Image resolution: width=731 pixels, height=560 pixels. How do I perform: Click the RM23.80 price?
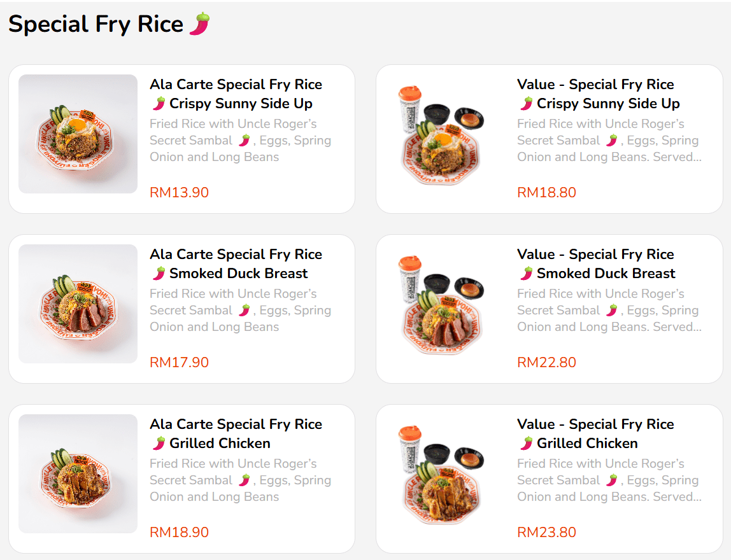click(546, 532)
